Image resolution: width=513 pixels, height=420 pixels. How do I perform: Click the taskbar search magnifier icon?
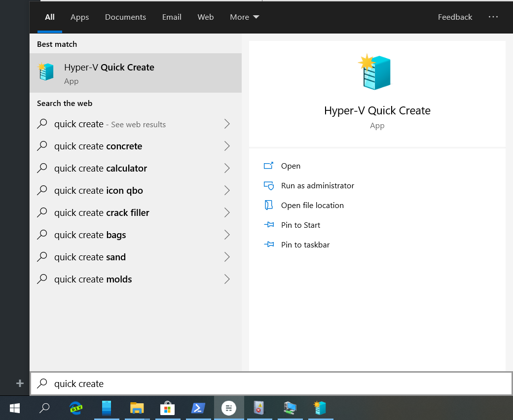(44, 408)
